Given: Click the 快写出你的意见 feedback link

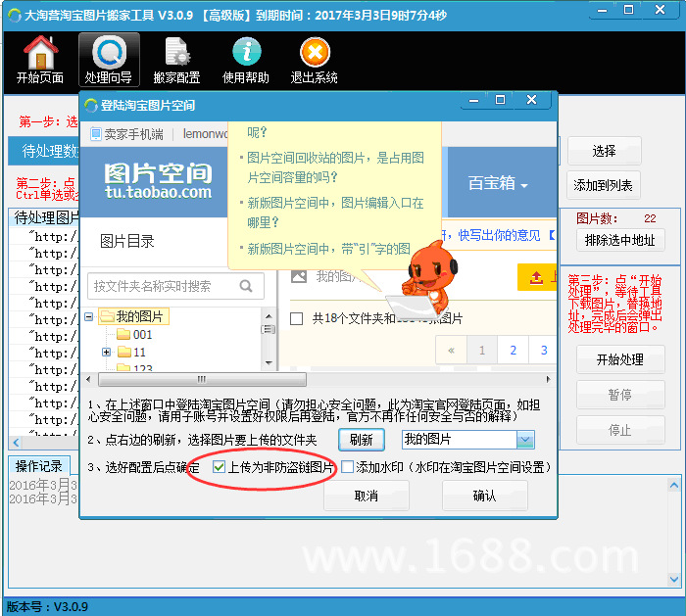Looking at the screenshot, I should [x=499, y=235].
